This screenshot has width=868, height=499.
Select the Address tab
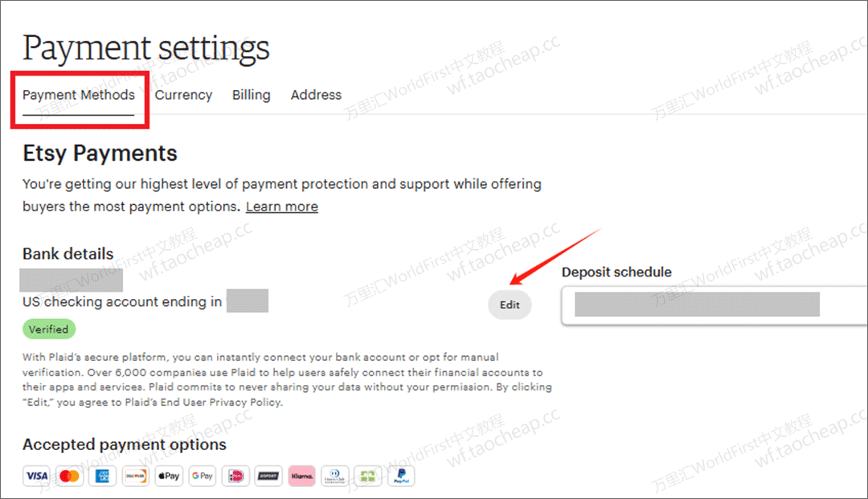click(x=316, y=95)
